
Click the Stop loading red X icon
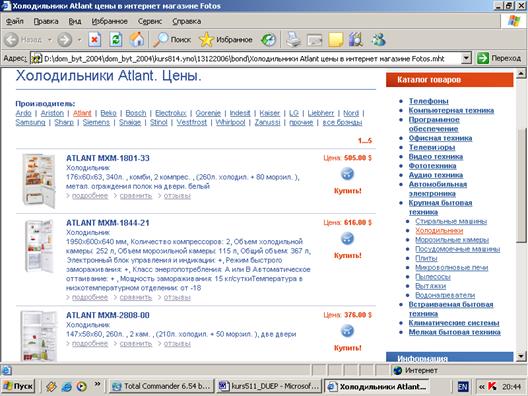coord(95,40)
